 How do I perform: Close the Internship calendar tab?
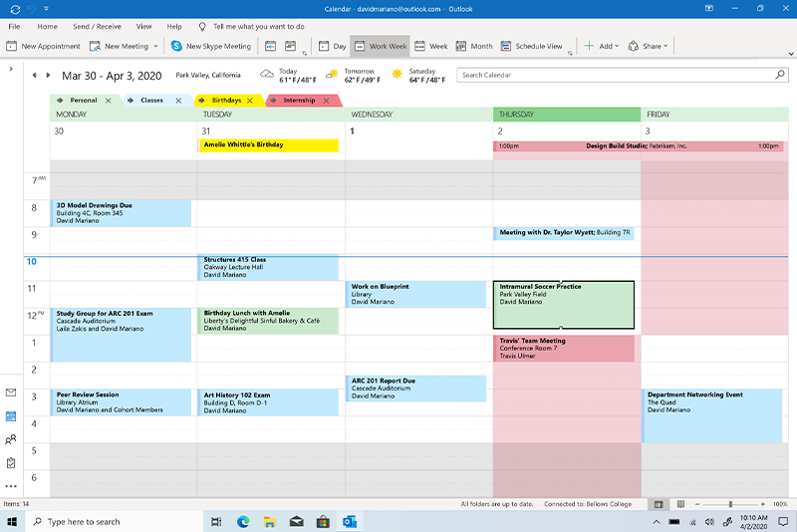pyautogui.click(x=326, y=101)
